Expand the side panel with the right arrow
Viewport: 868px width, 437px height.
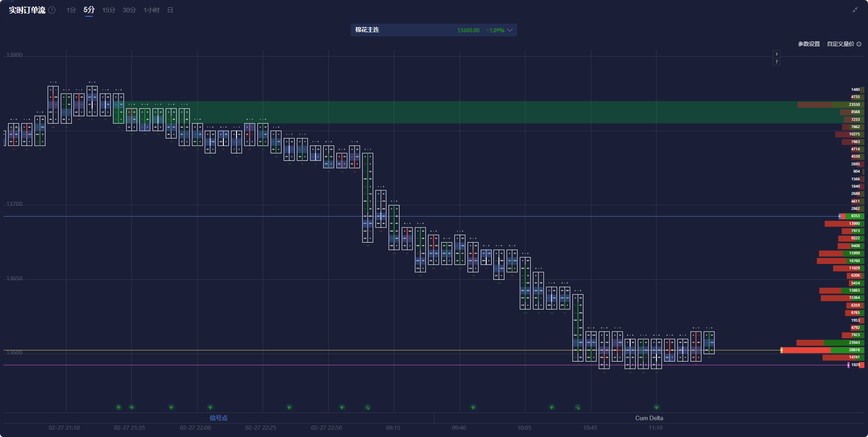click(x=776, y=54)
